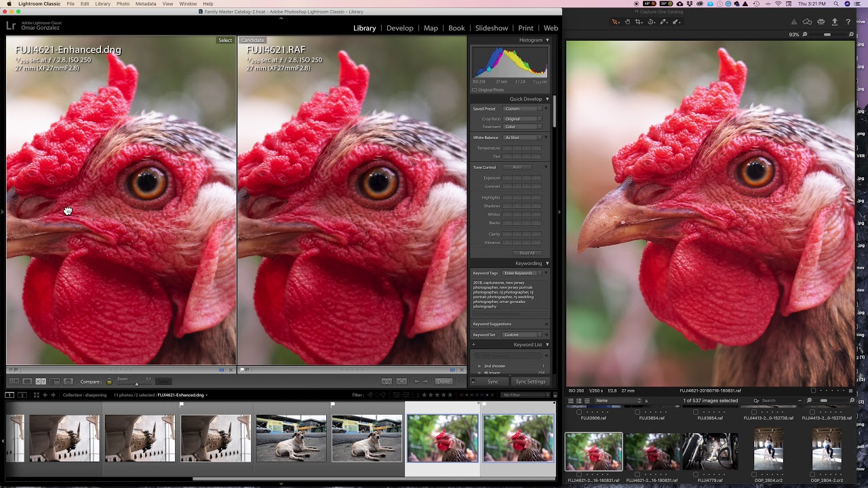
Task: Select the Compare view XY icon
Action: [x=41, y=382]
